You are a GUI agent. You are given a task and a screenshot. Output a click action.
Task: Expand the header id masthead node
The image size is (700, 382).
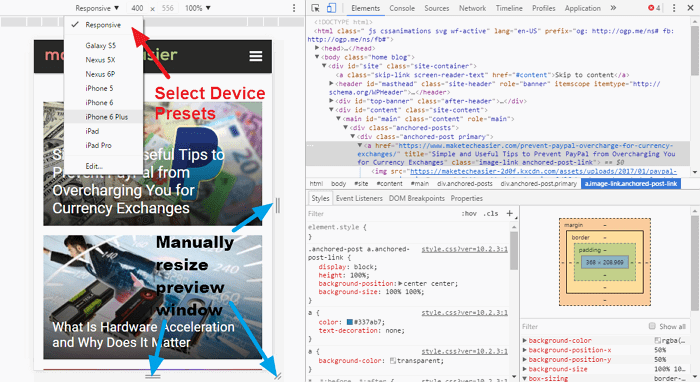point(331,83)
